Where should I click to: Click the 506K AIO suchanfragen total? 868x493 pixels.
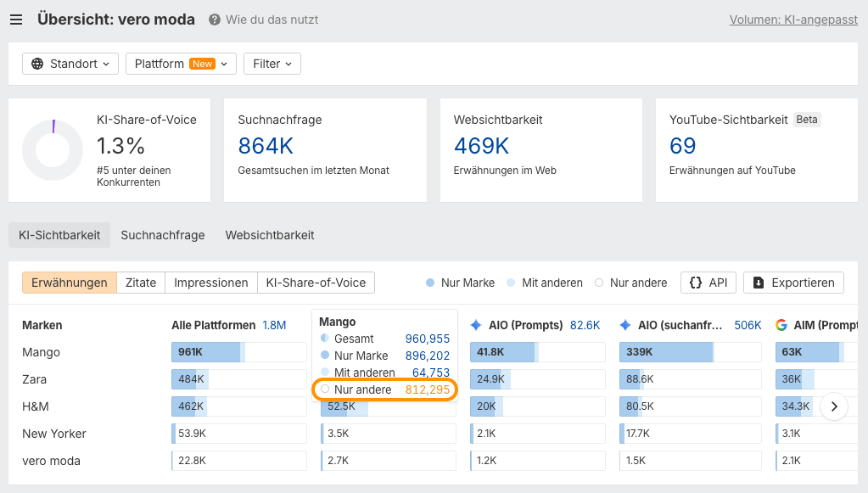(x=748, y=325)
